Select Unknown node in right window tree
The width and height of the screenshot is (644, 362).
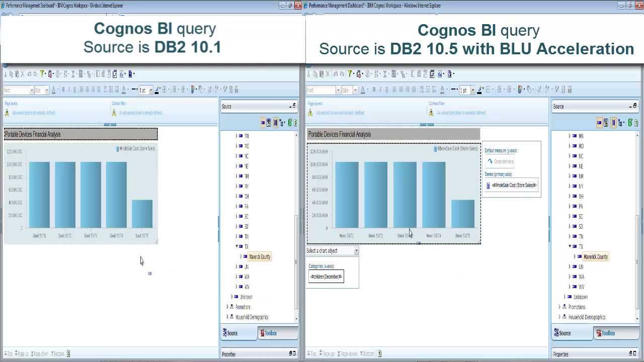[580, 297]
